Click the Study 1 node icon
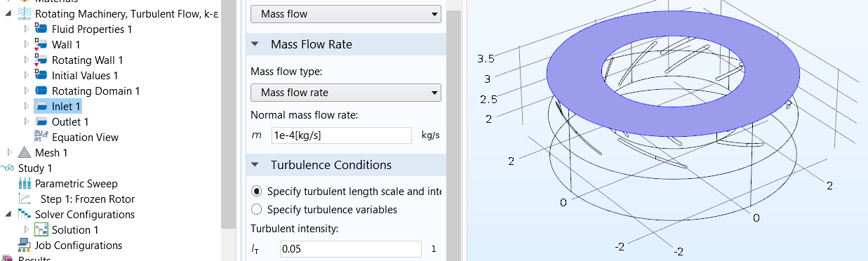The image size is (868, 261). [x=8, y=168]
